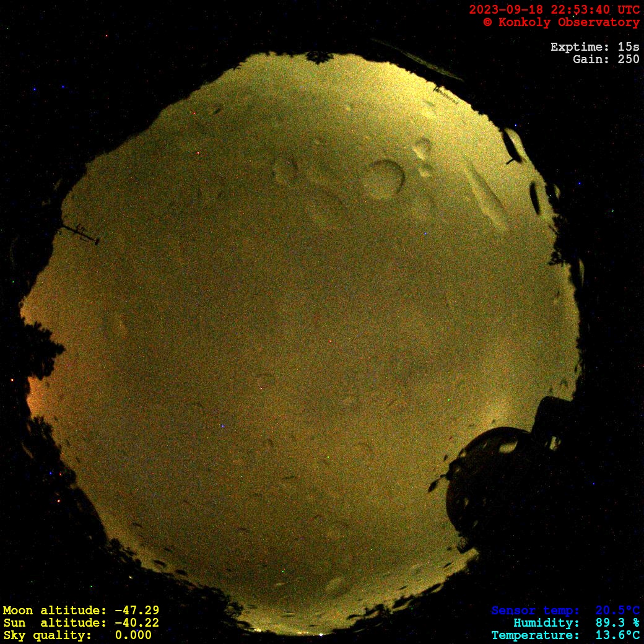This screenshot has height=644, width=644.
Task: Click the small droplet right of the largest droplet
Action: (423, 147)
